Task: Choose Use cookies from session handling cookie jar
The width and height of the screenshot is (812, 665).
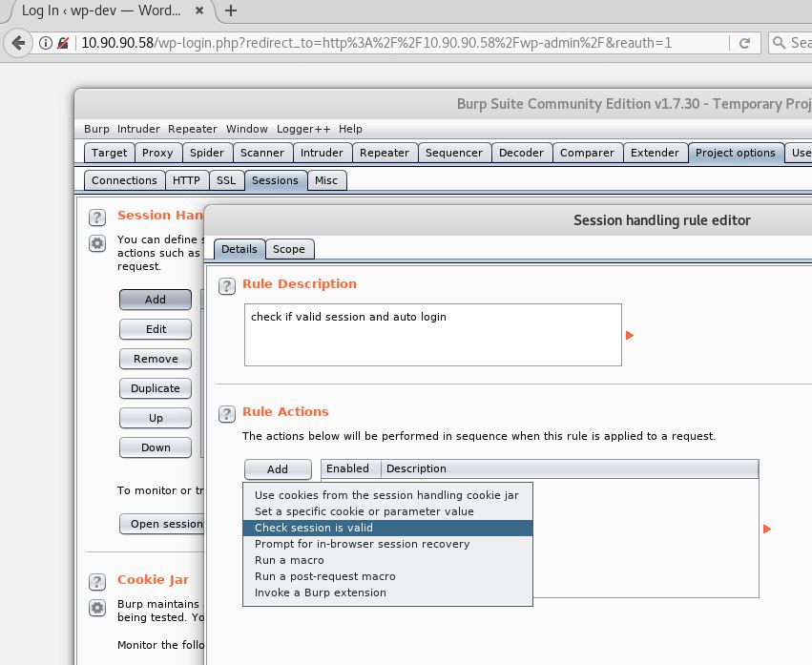Action: click(387, 495)
